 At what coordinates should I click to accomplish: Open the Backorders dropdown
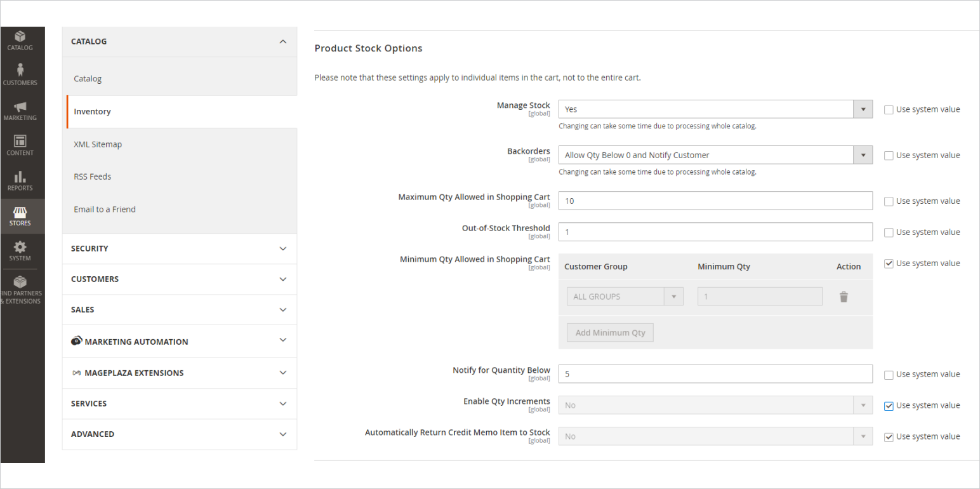(x=715, y=155)
